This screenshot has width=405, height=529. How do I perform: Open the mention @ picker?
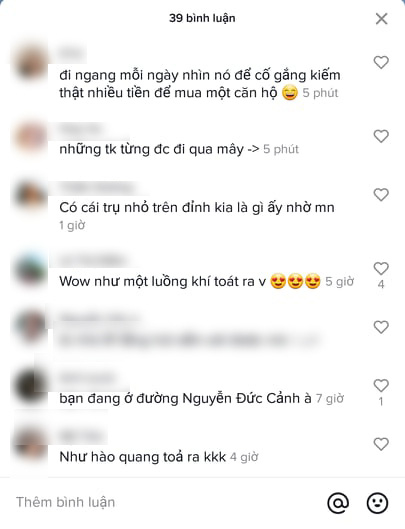point(338,503)
